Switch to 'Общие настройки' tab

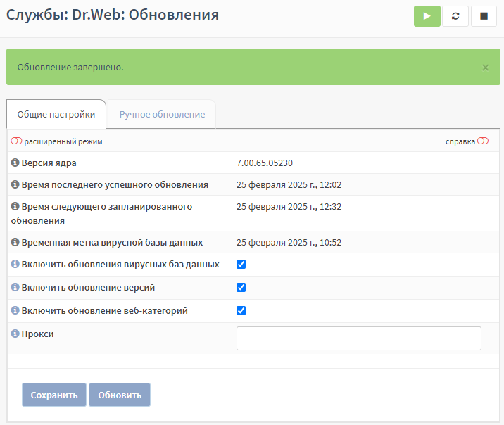click(x=56, y=115)
